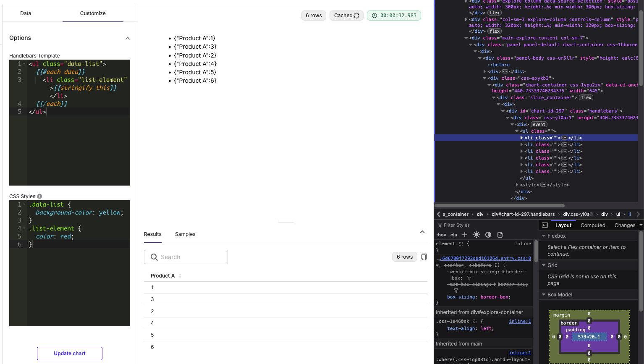Click the Cached status button
This screenshot has height=364, width=644.
(x=346, y=16)
